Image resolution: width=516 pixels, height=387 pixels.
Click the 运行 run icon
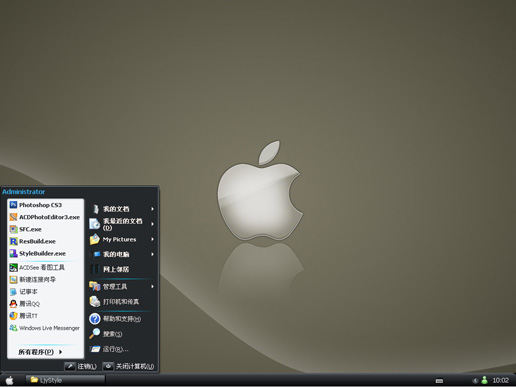[x=95, y=349]
